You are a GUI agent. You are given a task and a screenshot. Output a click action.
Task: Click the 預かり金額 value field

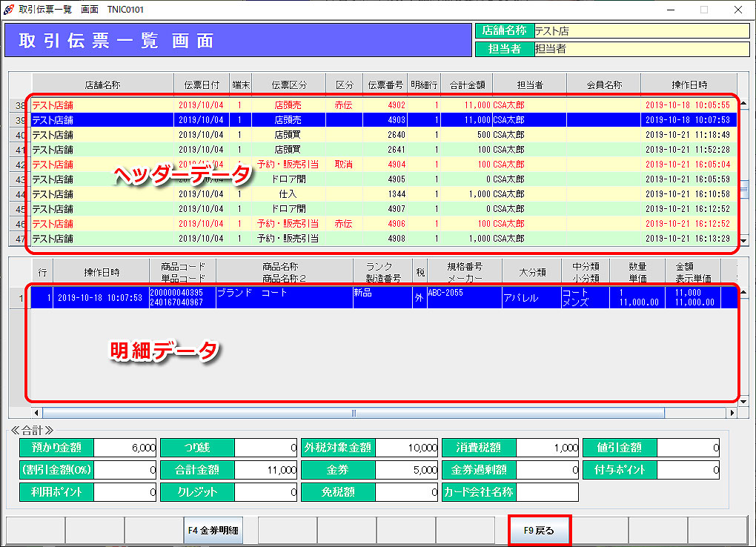click(125, 448)
